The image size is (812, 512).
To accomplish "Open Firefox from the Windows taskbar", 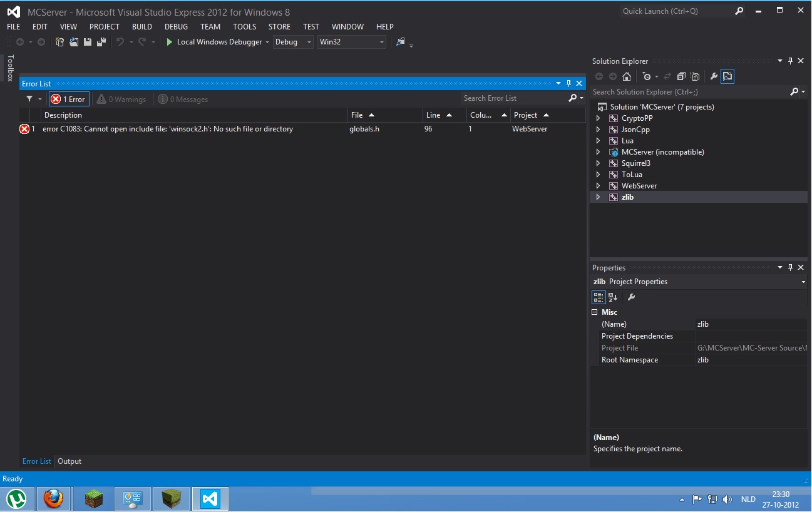I will click(x=54, y=499).
